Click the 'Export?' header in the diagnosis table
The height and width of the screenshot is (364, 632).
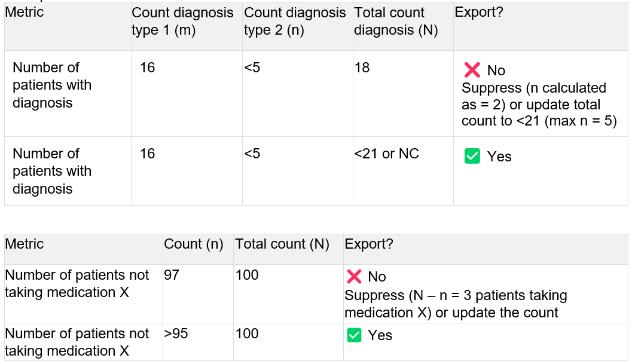(x=479, y=13)
